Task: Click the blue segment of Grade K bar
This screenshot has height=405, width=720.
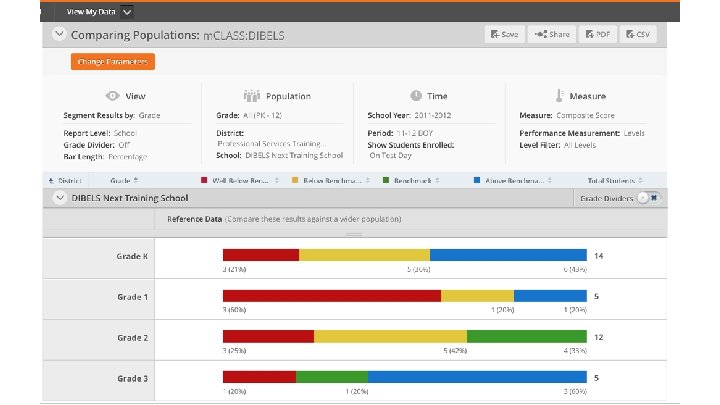Action: [508, 255]
